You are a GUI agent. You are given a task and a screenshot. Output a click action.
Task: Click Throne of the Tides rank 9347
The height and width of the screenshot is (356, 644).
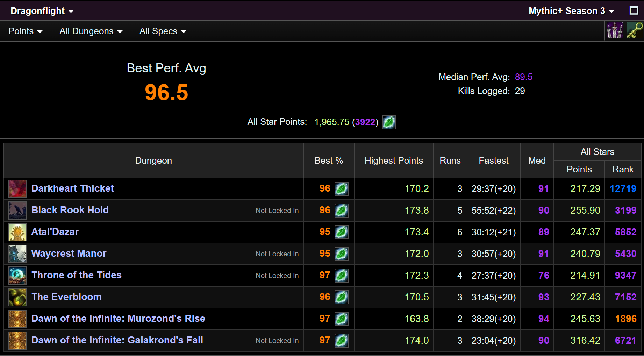point(625,276)
